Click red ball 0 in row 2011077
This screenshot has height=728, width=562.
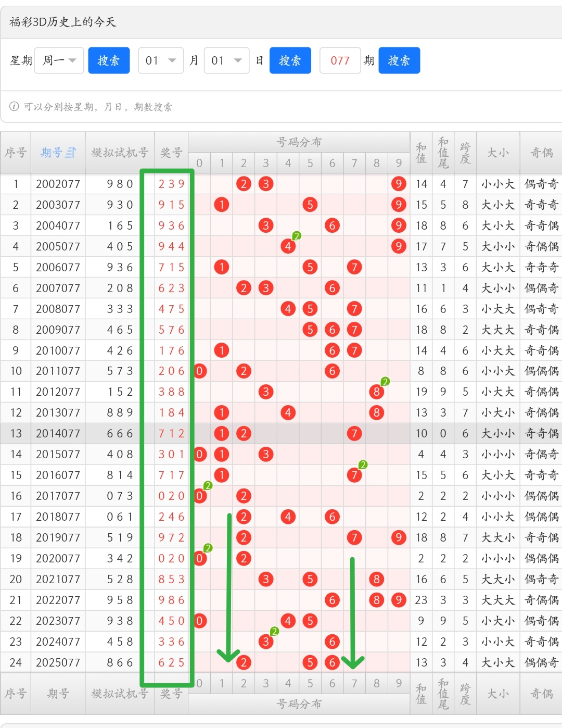click(x=199, y=371)
